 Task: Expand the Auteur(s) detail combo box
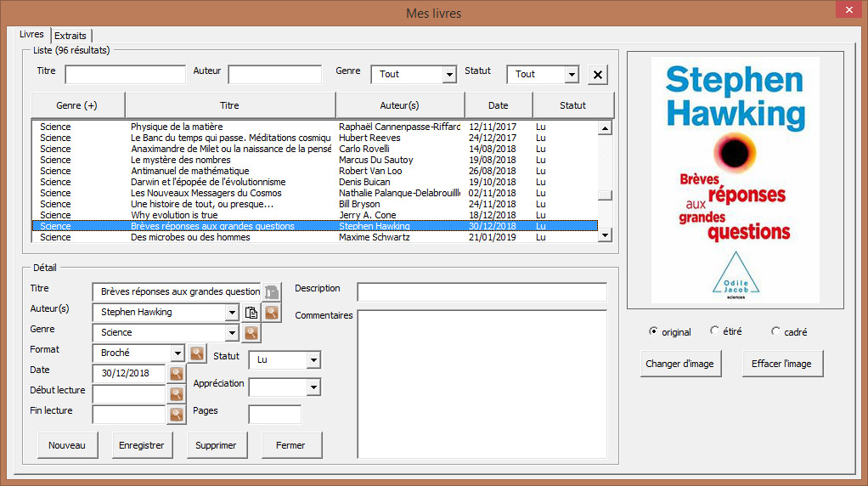tap(232, 312)
